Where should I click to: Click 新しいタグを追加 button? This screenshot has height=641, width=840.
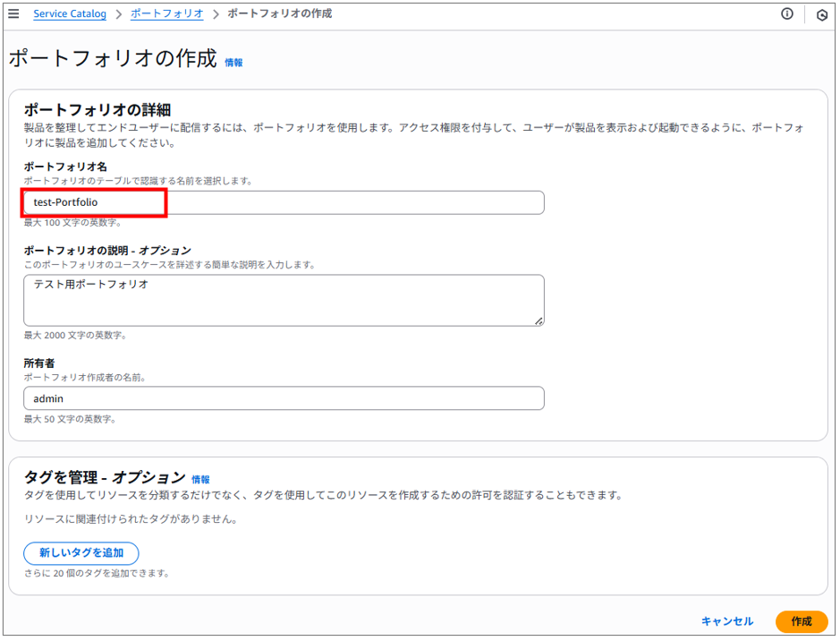coord(81,552)
